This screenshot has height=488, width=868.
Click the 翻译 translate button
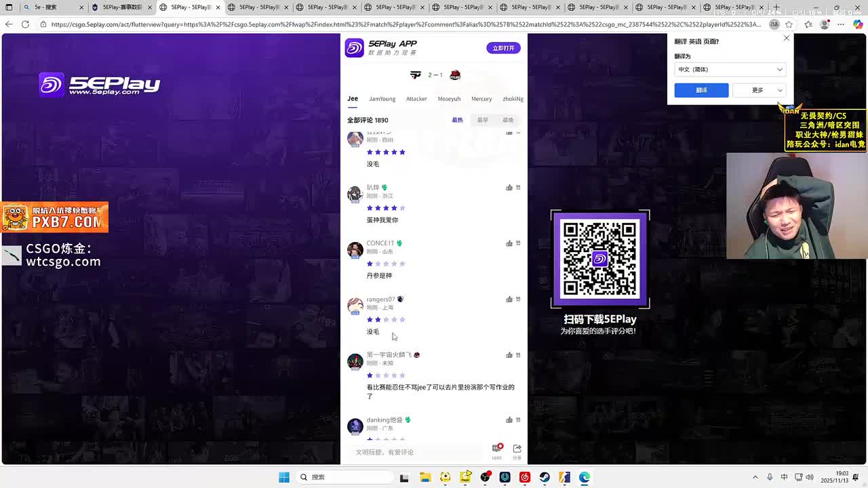tap(701, 90)
